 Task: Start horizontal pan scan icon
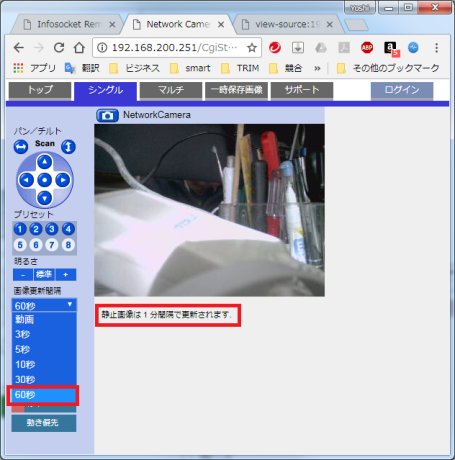(x=21, y=147)
